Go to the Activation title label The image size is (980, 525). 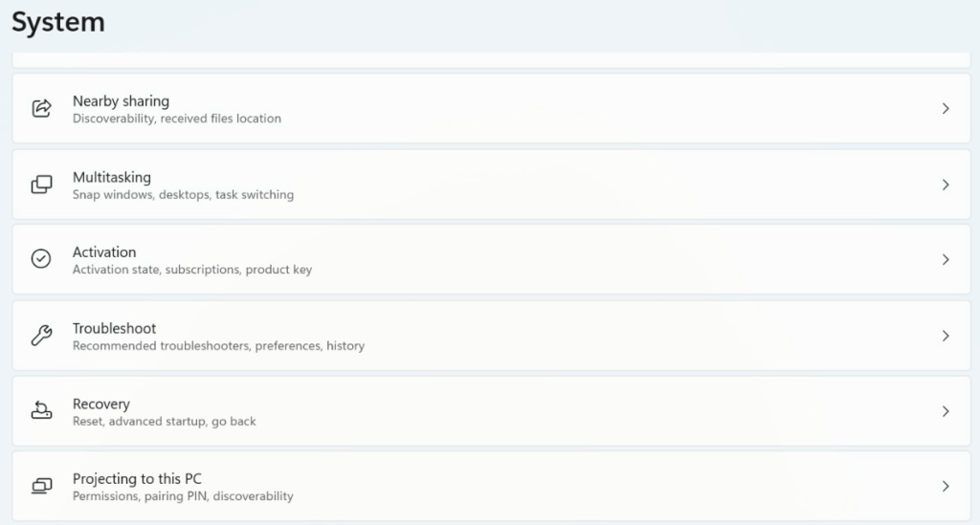pyautogui.click(x=104, y=252)
